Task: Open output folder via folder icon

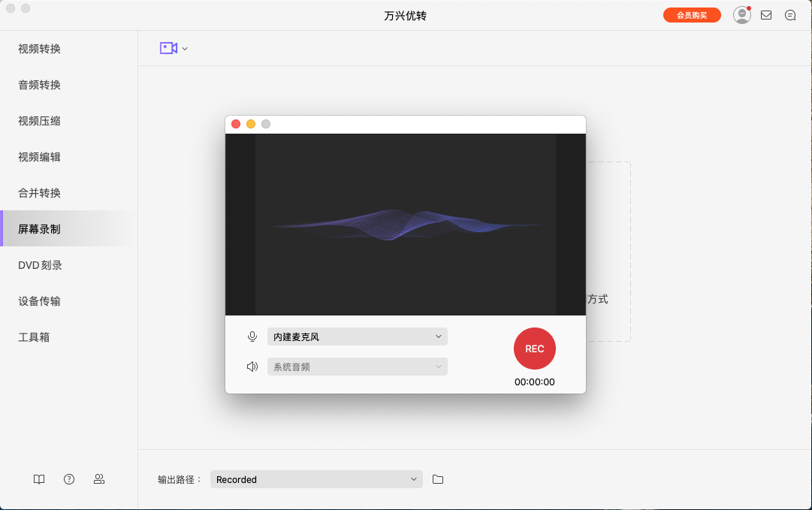Action: (438, 479)
